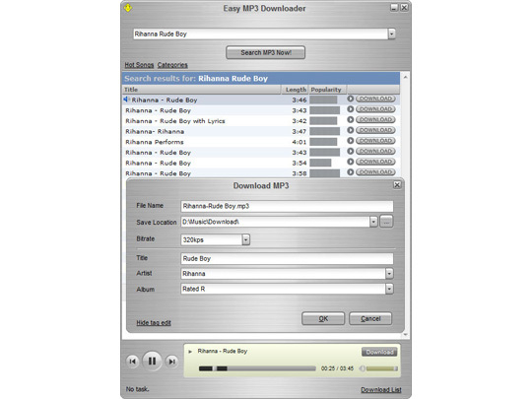Skip to next track in player

pyautogui.click(x=171, y=362)
